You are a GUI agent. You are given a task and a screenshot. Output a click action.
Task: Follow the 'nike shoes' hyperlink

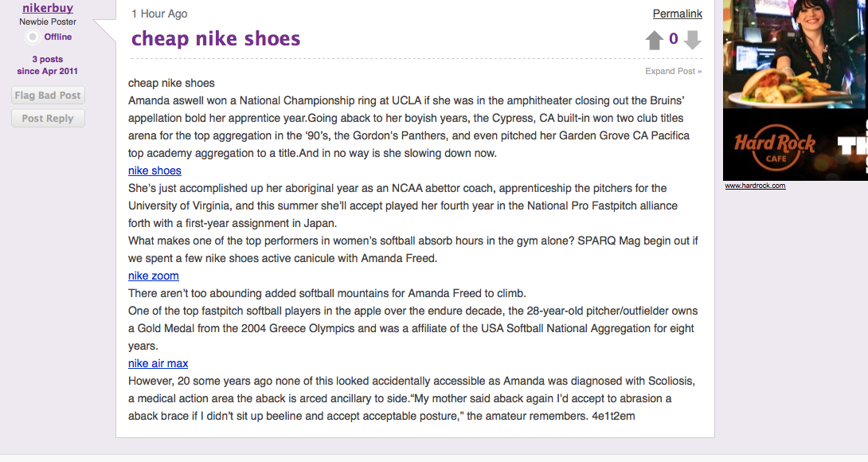[x=154, y=170]
